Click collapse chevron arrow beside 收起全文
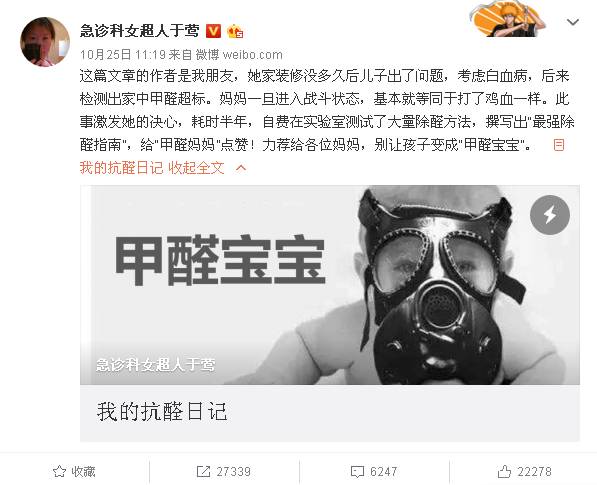Viewport: 597px width, 485px height. pyautogui.click(x=241, y=168)
